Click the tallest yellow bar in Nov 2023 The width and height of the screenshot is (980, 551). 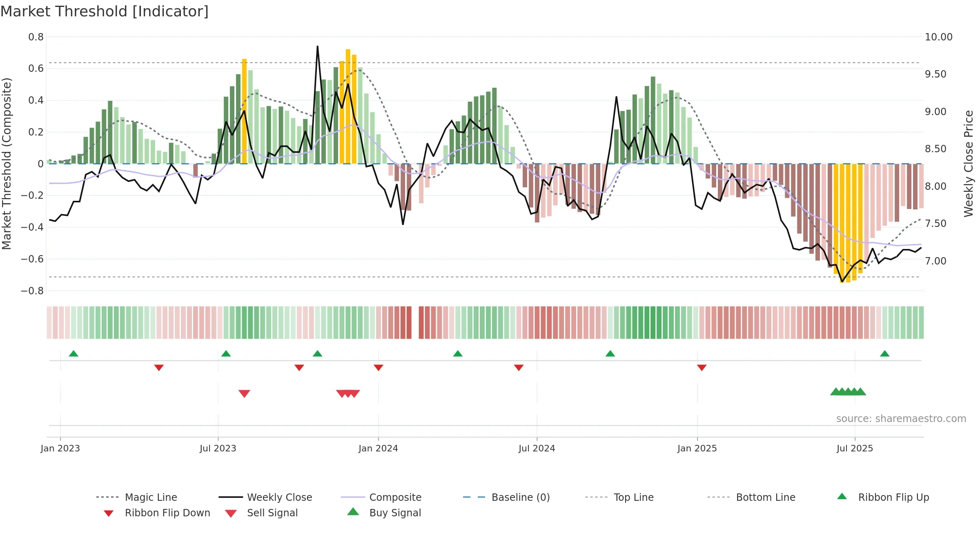348,107
